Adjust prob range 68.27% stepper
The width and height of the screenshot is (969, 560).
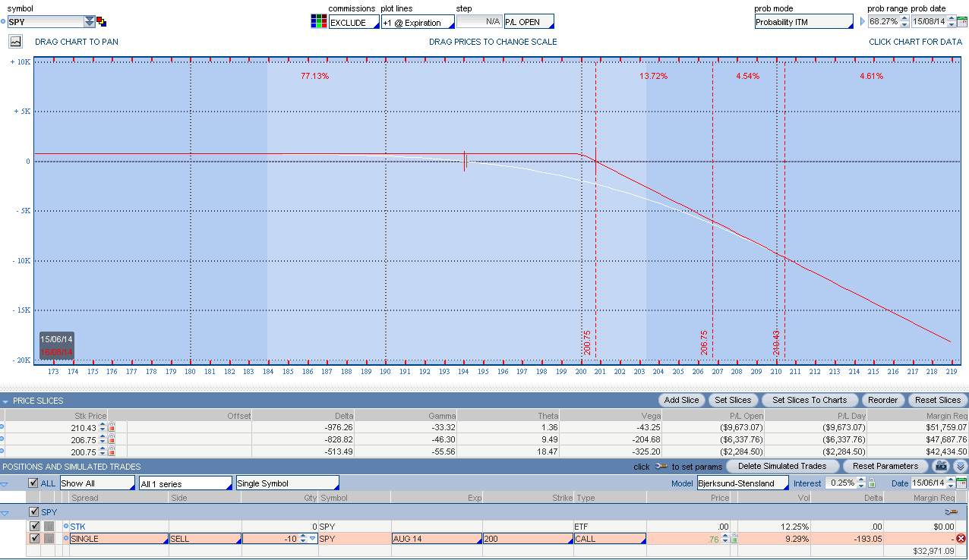(904, 21)
